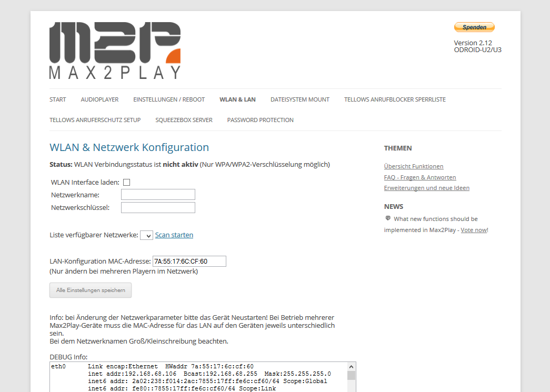The image size is (550, 392).
Task: Select the WLAN & LAN menu item
Action: coord(237,99)
